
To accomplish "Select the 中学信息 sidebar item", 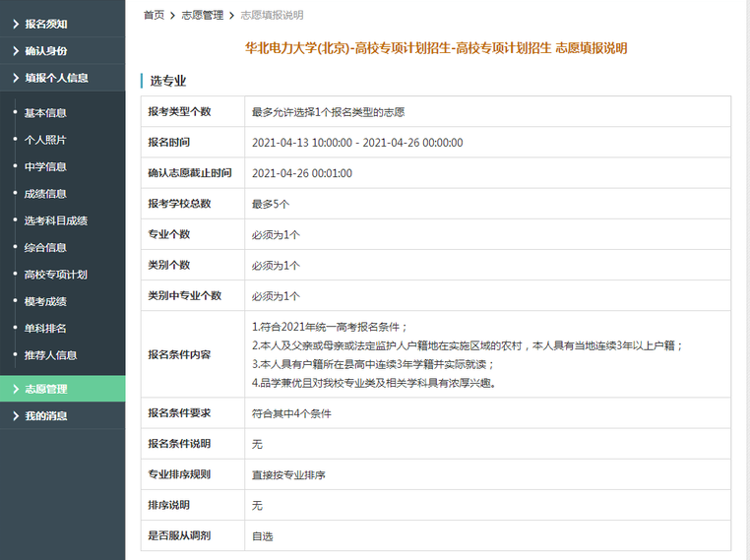I will (45, 166).
